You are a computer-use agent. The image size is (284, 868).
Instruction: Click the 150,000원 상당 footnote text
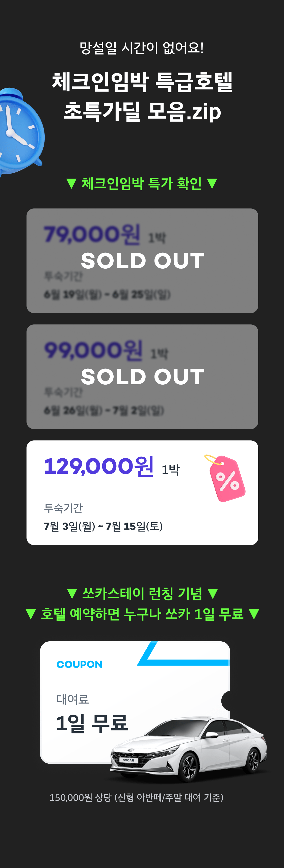pos(136,797)
